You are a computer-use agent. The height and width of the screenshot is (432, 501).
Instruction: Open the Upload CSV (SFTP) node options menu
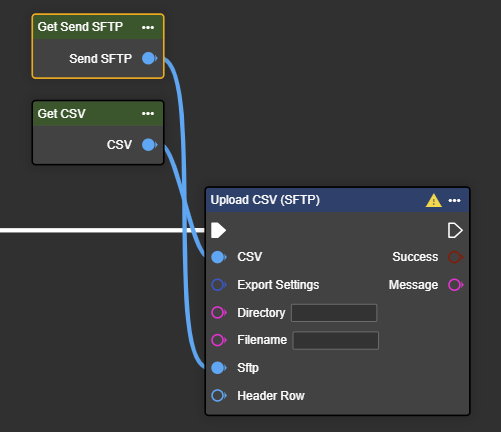[454, 200]
